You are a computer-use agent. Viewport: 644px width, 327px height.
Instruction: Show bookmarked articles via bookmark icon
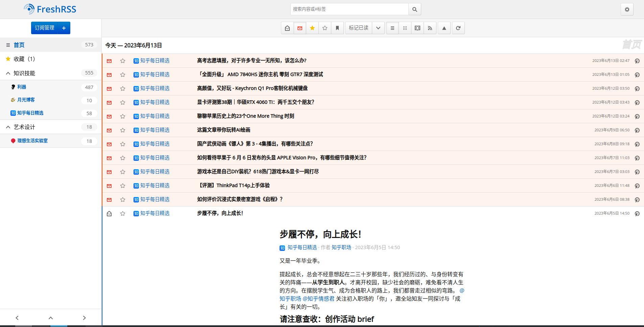click(337, 28)
